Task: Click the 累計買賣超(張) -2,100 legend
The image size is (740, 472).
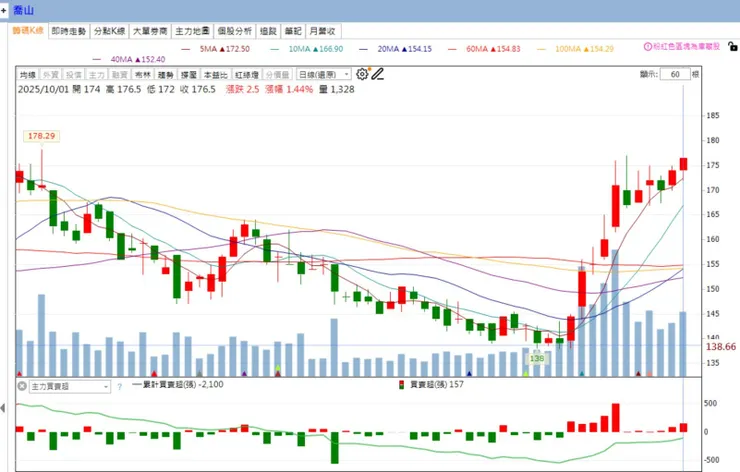Action: click(178, 385)
